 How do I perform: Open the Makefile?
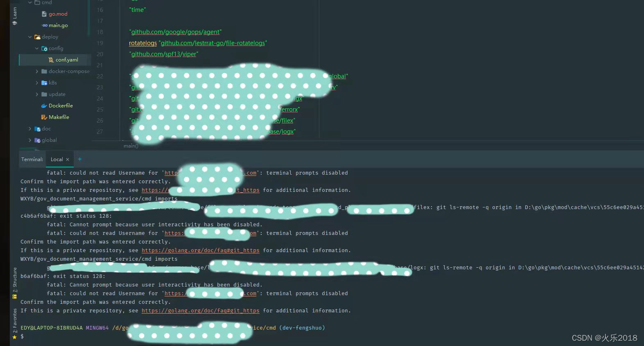tap(59, 117)
